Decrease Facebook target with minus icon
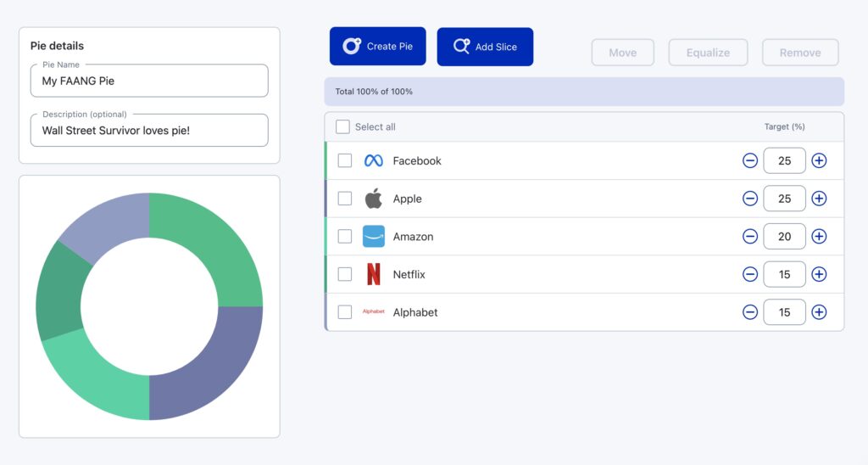Screen dimensions: 868x465 click(x=750, y=160)
